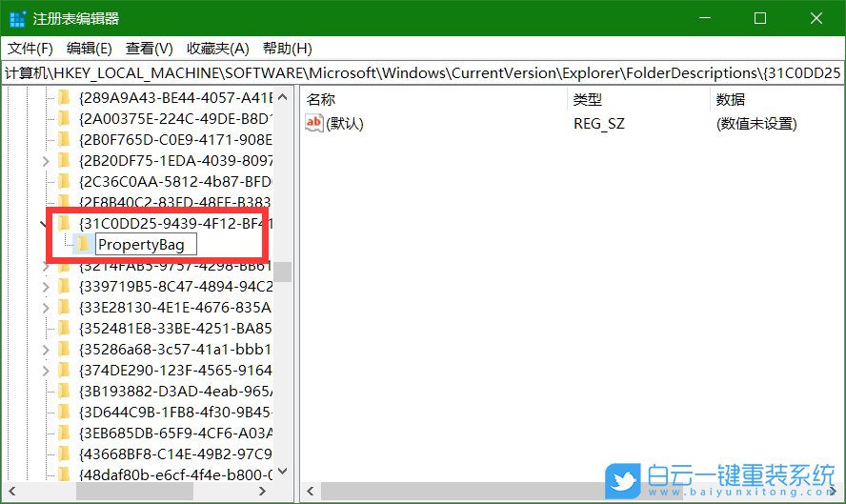Image resolution: width=846 pixels, height=504 pixels.
Task: Select the {352481E8-33BE-4251-BA85 key text
Action: tap(176, 328)
